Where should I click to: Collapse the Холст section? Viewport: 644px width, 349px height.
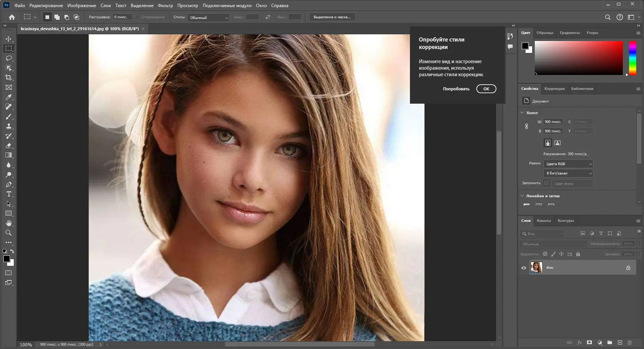click(x=522, y=113)
